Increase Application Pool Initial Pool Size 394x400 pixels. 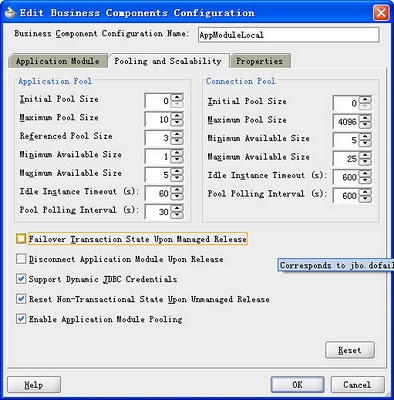pos(177,97)
